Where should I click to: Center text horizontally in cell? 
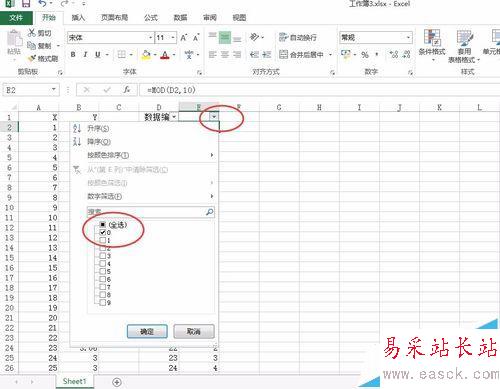(x=225, y=54)
